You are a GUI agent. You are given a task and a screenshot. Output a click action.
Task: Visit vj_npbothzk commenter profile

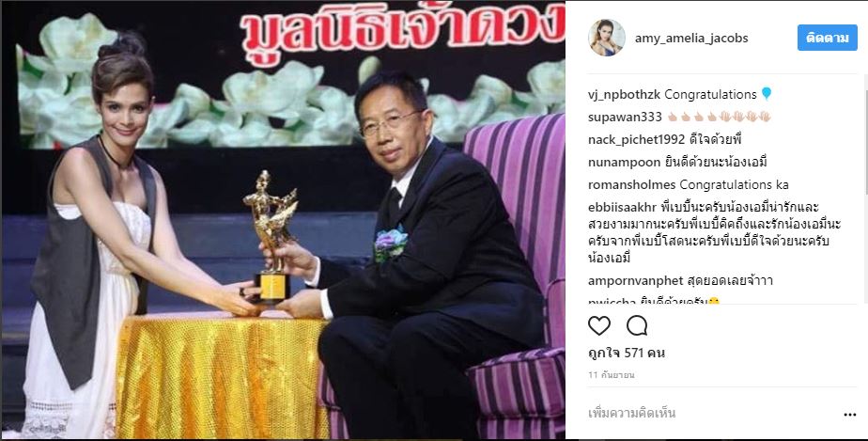tap(624, 95)
